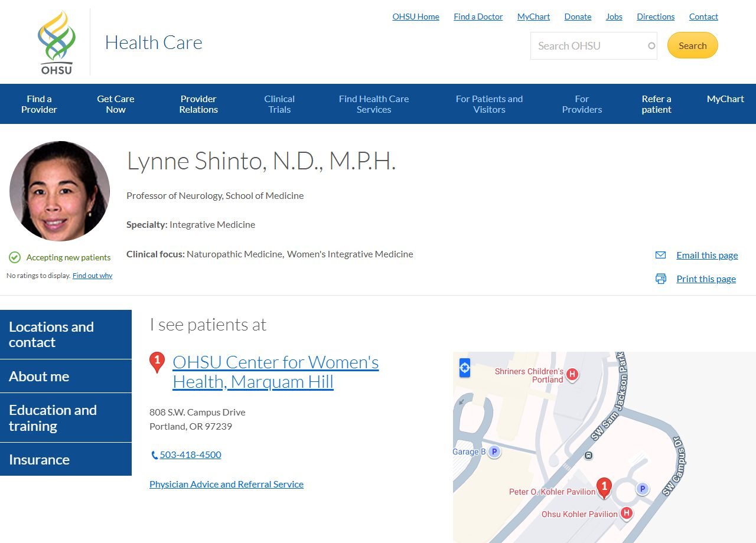The height and width of the screenshot is (543, 756).
Task: Open the Contact link
Action: (703, 17)
